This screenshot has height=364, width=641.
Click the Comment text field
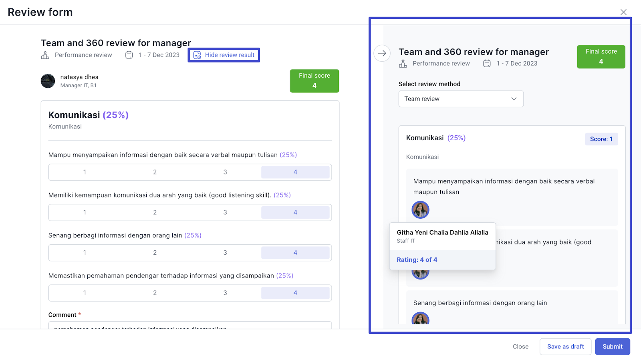(x=190, y=325)
